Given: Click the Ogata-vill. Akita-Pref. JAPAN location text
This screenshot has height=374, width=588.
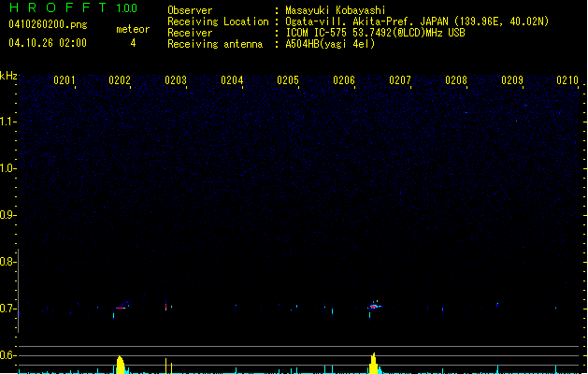Looking at the screenshot, I should [x=417, y=22].
